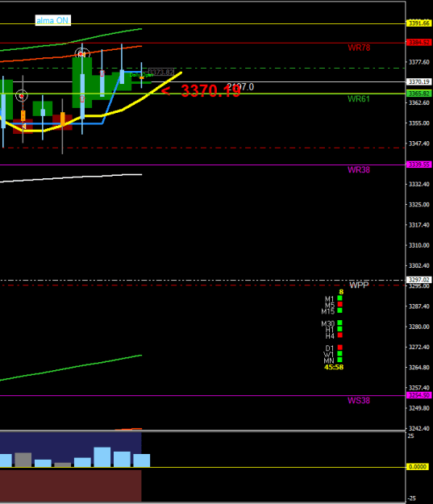Click the green square next to MN
This screenshot has height=504, width=433.
pyautogui.click(x=339, y=360)
